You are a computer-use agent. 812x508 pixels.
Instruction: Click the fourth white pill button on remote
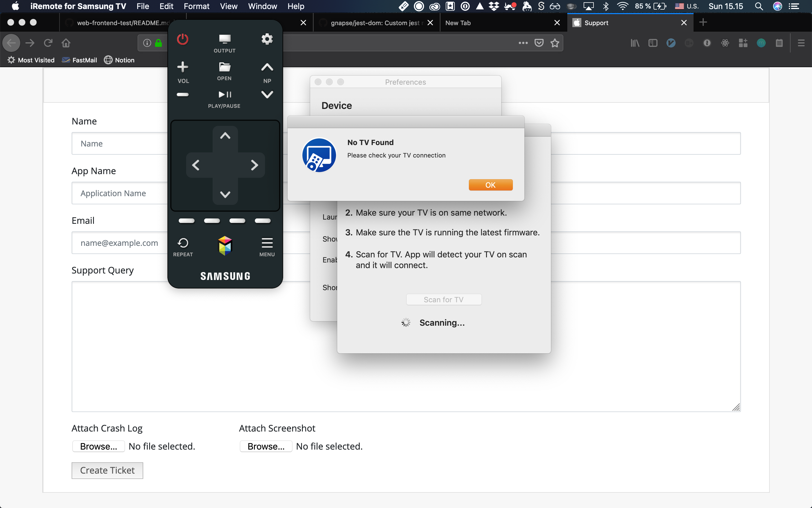(263, 221)
